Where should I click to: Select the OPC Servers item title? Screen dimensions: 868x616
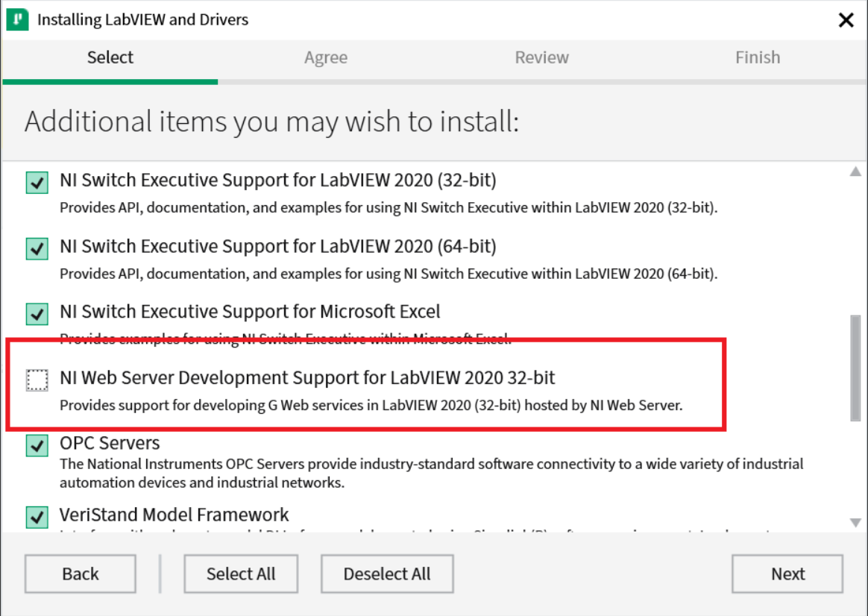pos(110,443)
